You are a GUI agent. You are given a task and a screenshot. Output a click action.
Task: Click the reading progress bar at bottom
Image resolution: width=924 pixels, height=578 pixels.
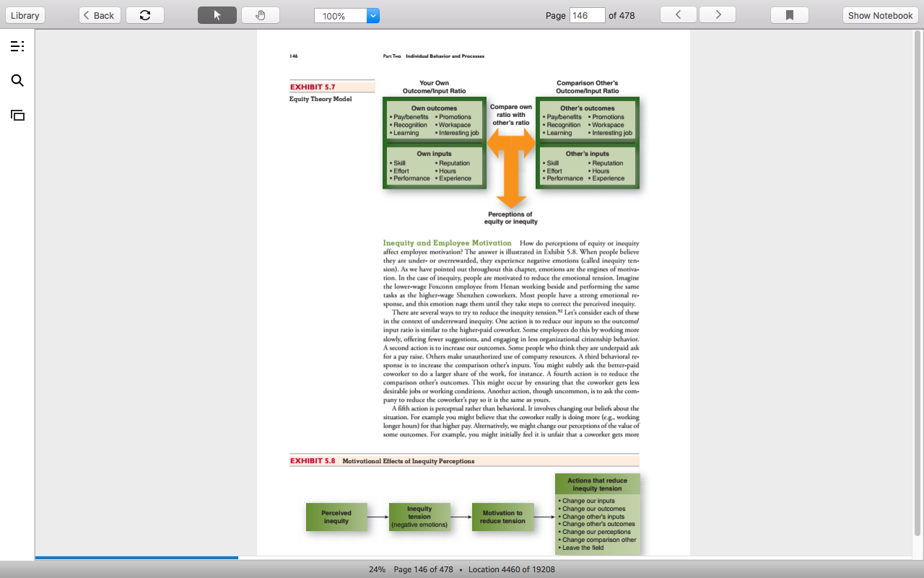click(x=475, y=557)
